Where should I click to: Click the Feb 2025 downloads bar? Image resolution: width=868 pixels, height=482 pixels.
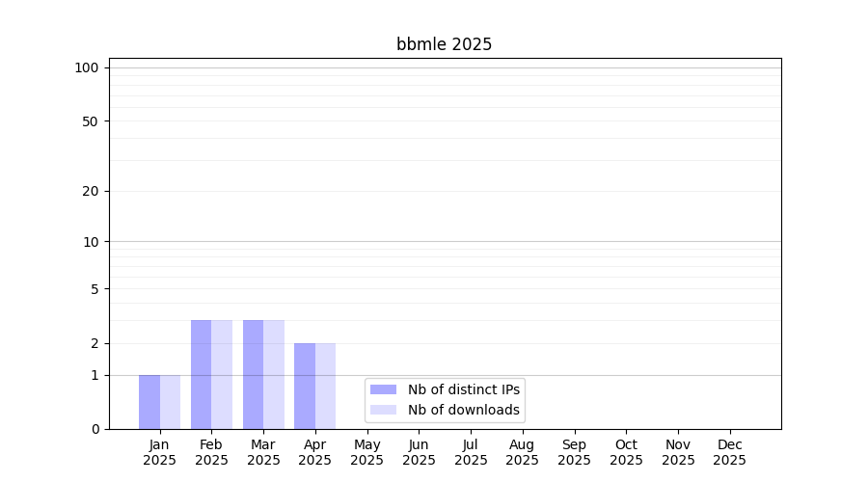[222, 375]
